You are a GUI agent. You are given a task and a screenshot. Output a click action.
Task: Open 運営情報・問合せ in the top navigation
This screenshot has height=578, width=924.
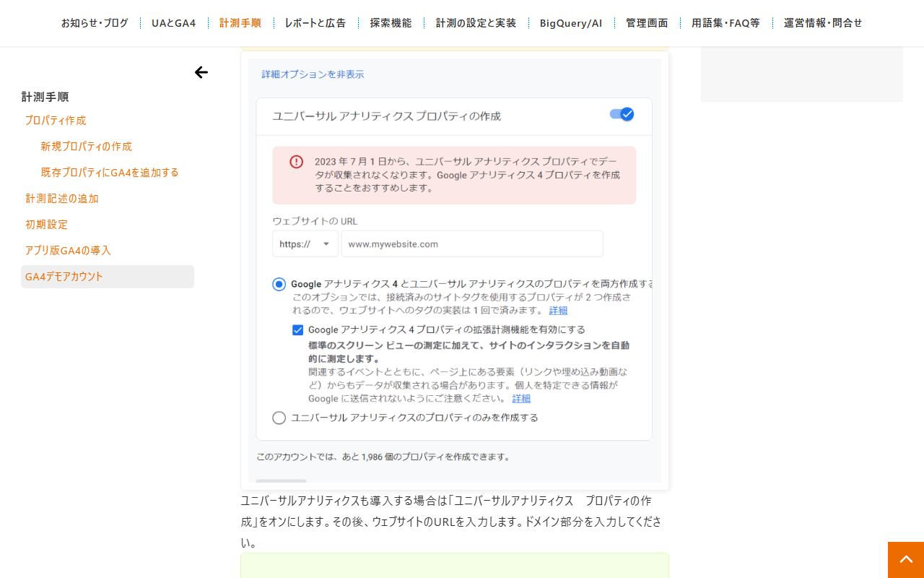[x=823, y=23]
